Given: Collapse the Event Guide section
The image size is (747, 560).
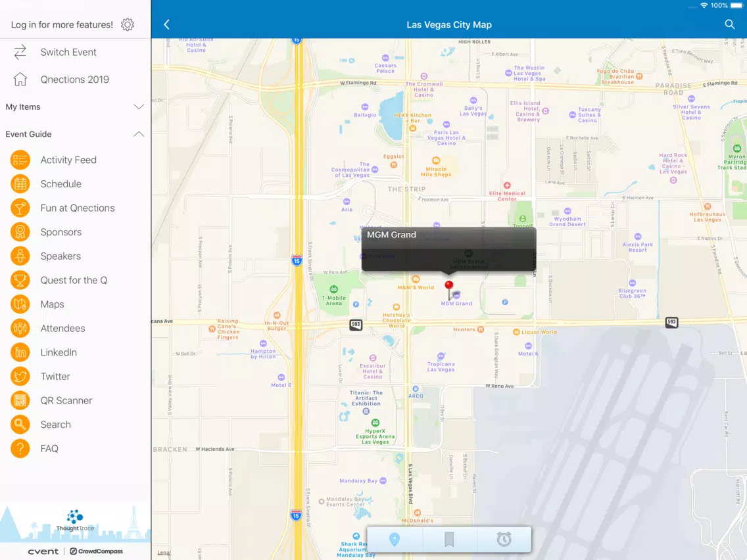Looking at the screenshot, I should (x=75, y=134).
